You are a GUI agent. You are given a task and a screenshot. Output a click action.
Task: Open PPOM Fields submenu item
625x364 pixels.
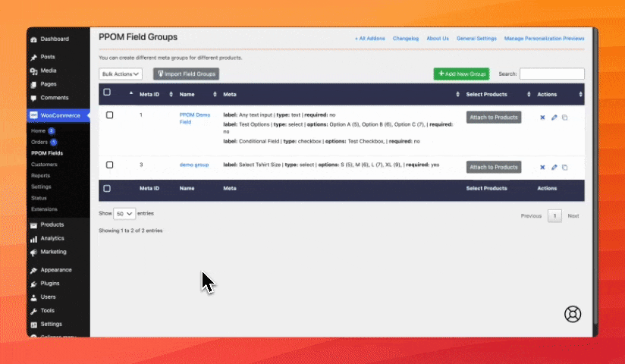click(x=47, y=153)
